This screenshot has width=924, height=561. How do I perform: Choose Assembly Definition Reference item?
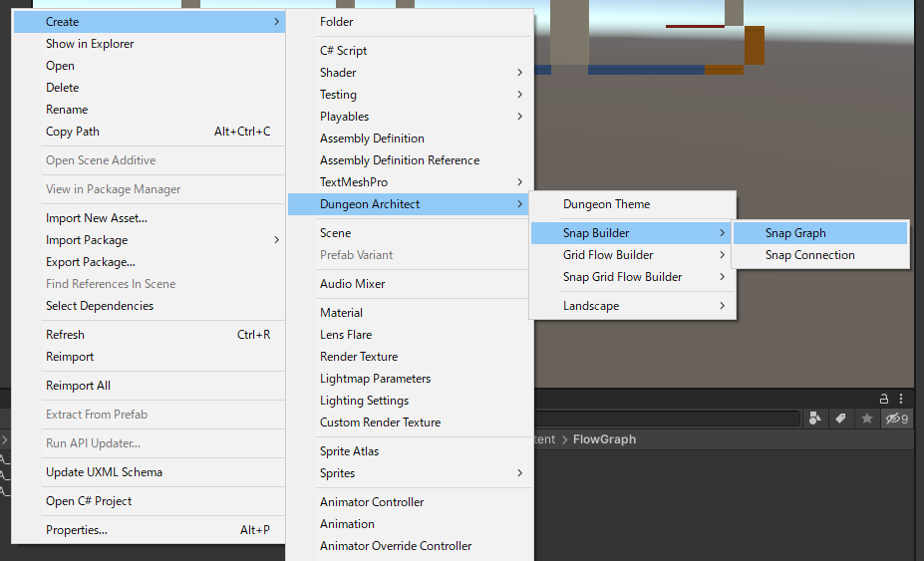pyautogui.click(x=409, y=159)
